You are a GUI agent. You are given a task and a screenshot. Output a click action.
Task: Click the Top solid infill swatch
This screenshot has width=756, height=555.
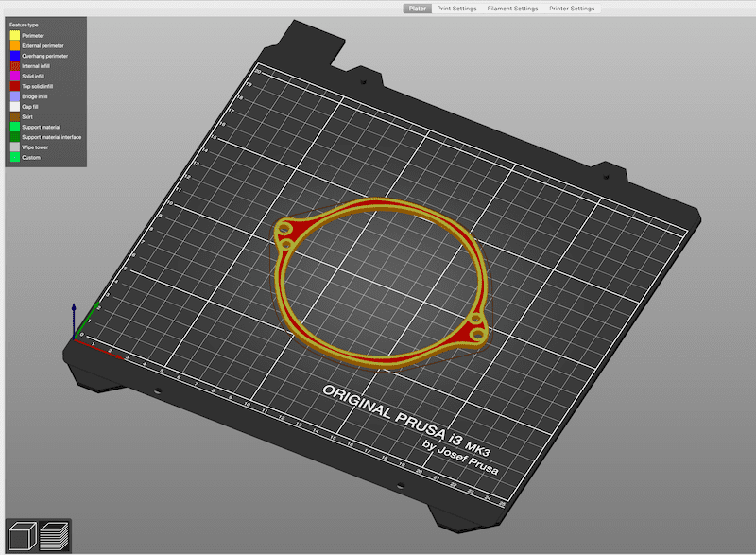click(15, 86)
